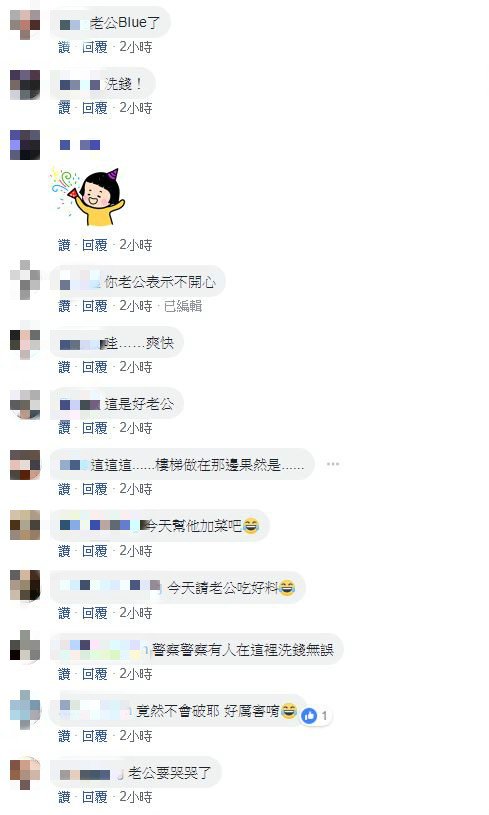Screen dimensions: 489x815
Task: Like the '老公Blue了' comment
Action: coord(64,47)
